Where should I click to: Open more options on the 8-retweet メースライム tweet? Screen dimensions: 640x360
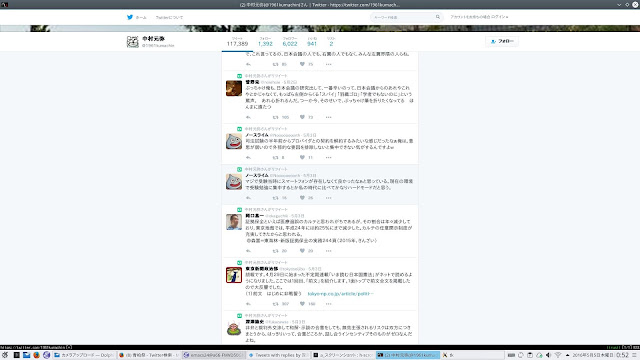click(329, 158)
